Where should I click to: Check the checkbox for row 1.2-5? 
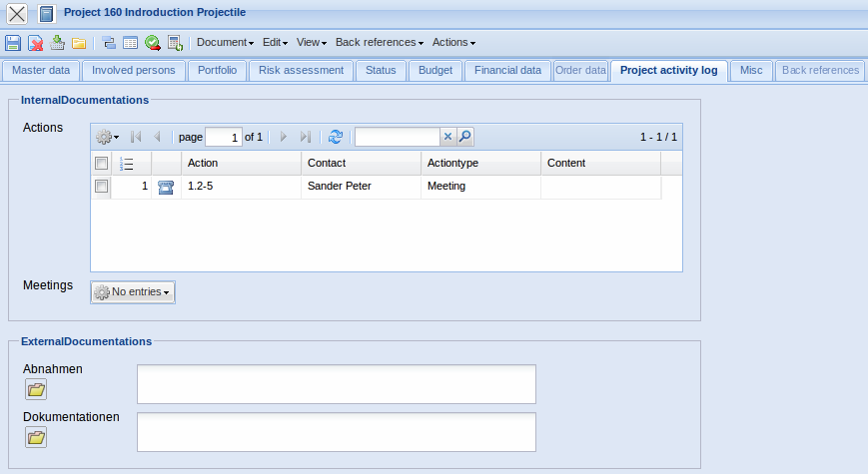pos(101,187)
